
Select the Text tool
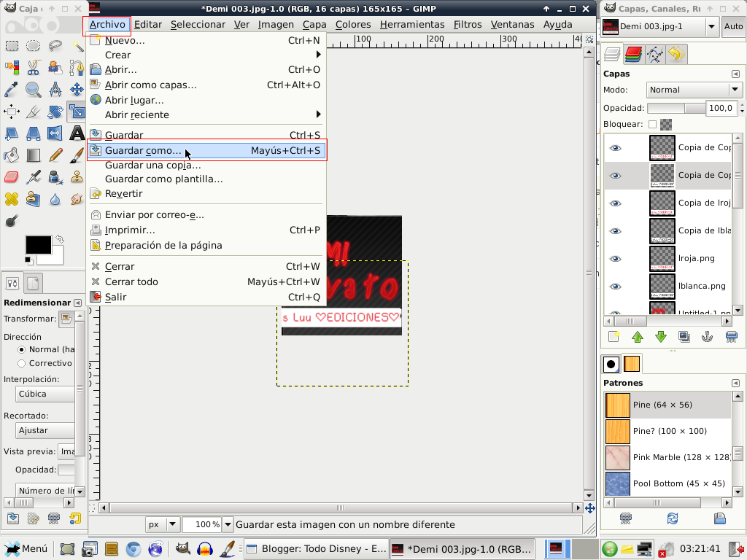point(77,133)
